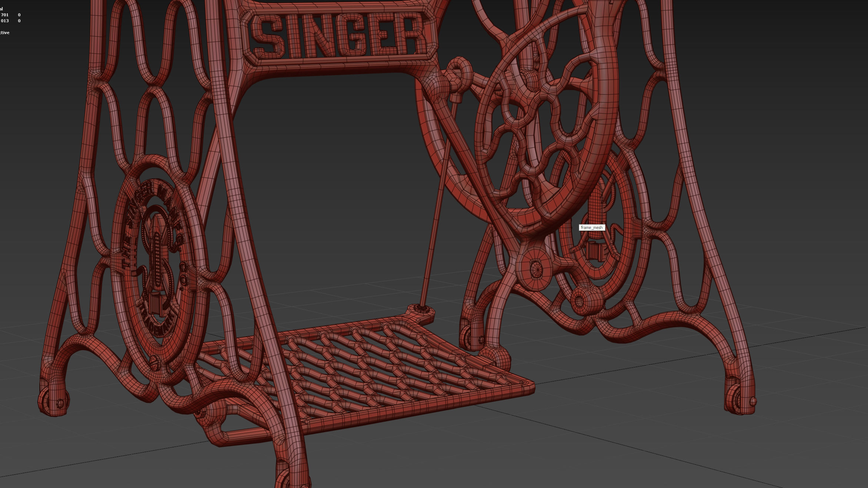This screenshot has width=868, height=488.
Task: Select the treadle foot pedal grate
Action: (365, 374)
